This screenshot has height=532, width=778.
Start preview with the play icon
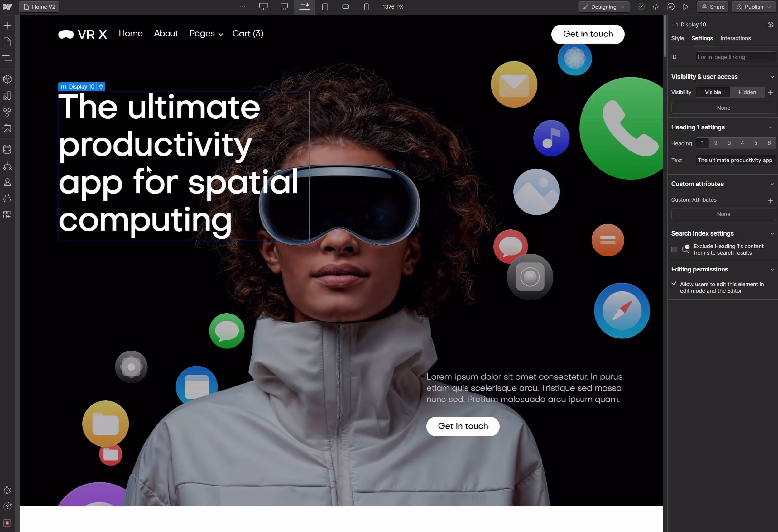point(686,7)
